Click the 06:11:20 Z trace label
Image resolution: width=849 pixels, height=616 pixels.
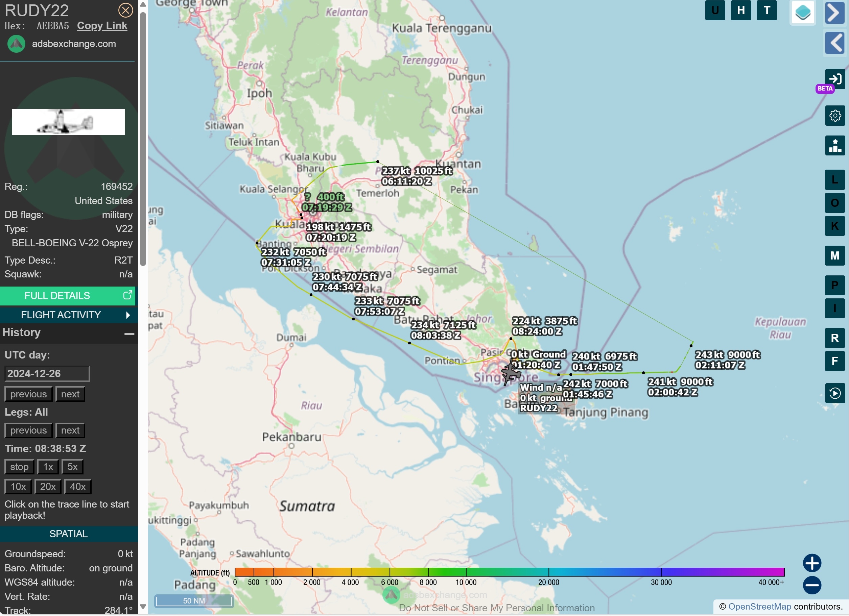point(406,182)
